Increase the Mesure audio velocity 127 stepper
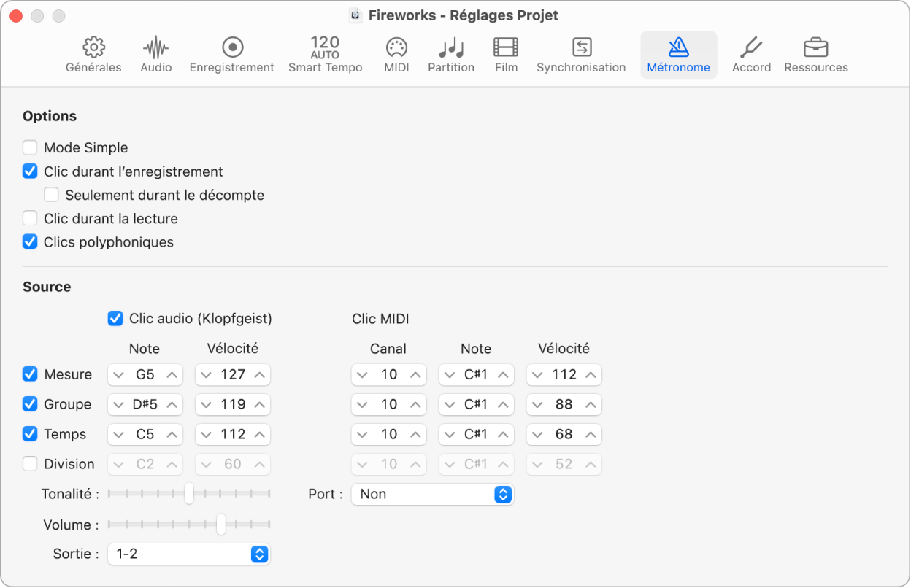Screen dimensions: 911x588 click(259, 375)
